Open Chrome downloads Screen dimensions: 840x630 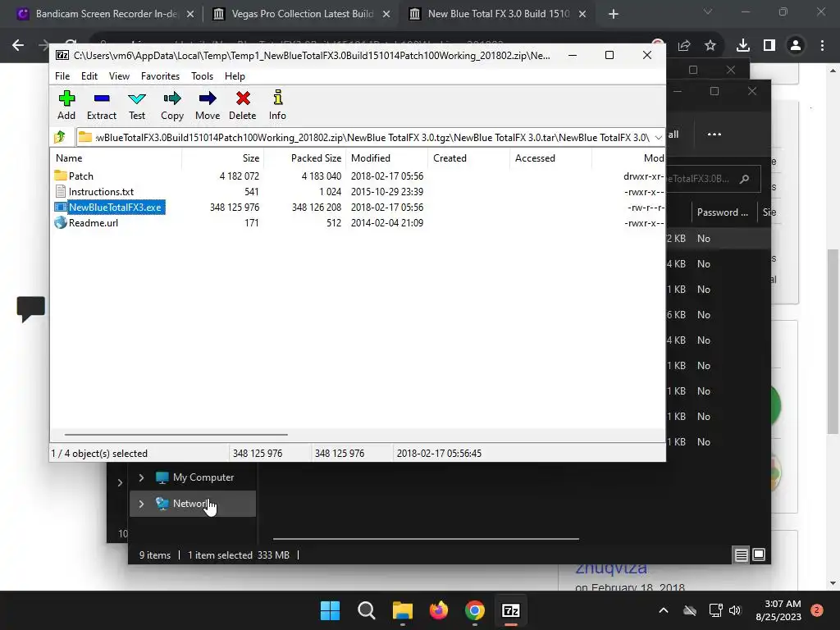[743, 46]
